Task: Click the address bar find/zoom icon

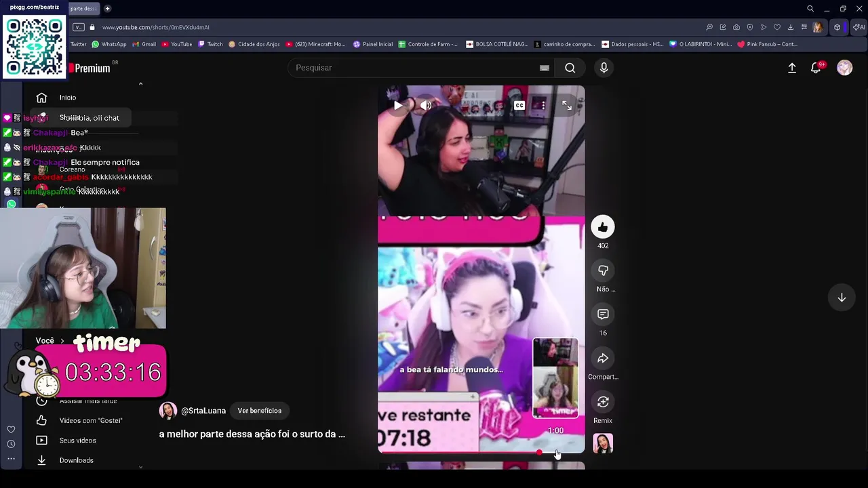Action: 709,27
